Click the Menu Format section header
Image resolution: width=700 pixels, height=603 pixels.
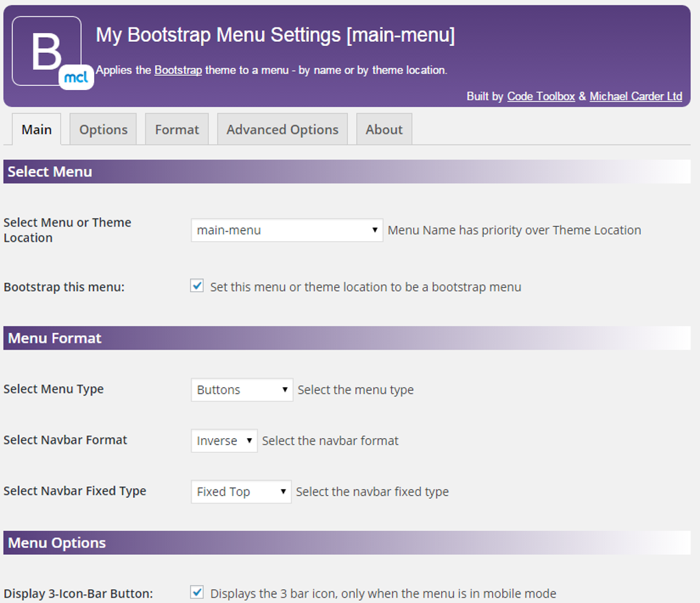coord(347,338)
